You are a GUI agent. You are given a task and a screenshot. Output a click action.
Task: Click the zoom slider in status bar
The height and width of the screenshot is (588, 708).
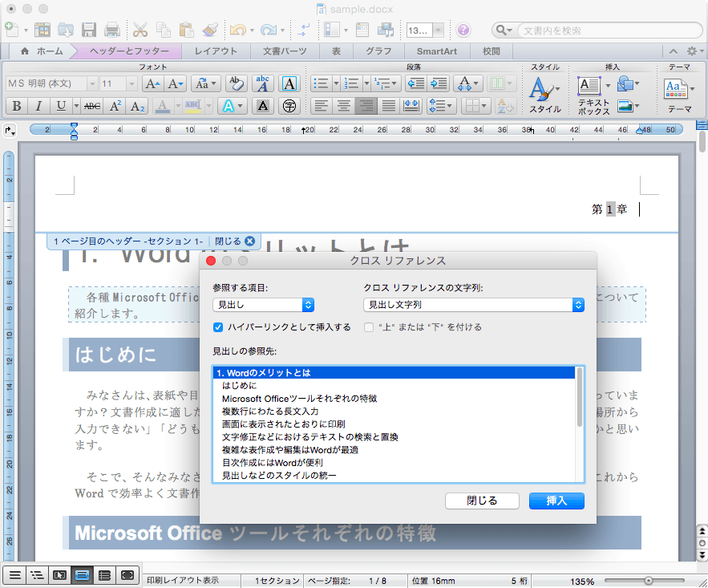click(x=648, y=580)
